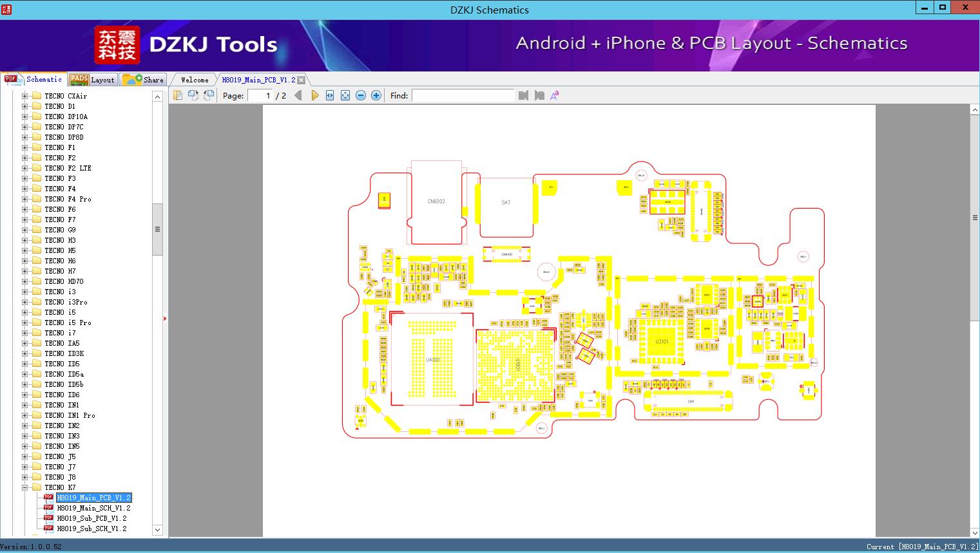Zoom in with the plus icon
Viewport: 980px width, 553px height.
(376, 95)
